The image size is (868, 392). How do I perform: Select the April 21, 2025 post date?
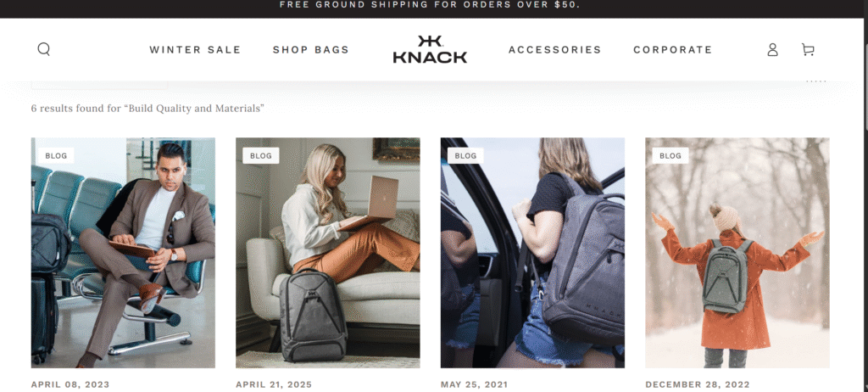[274, 384]
